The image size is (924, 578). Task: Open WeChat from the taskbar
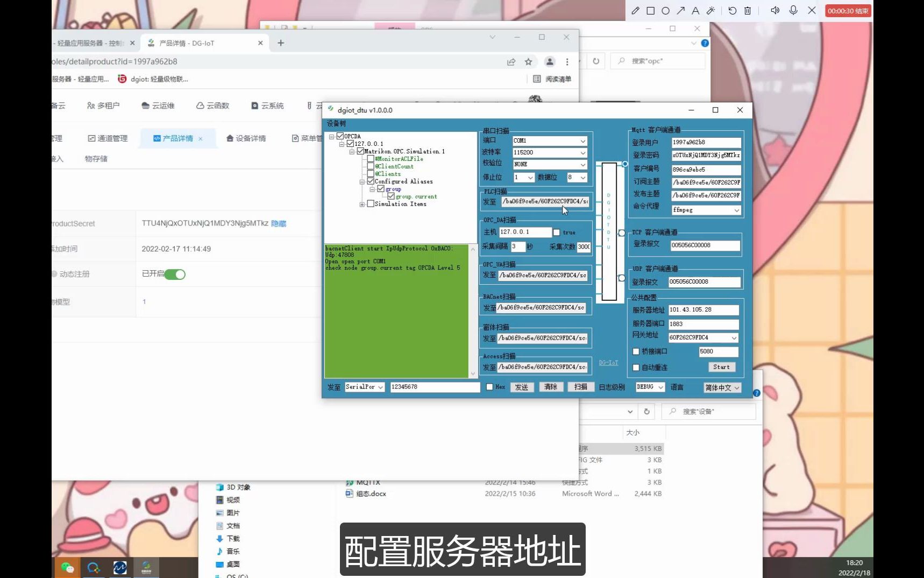tap(67, 567)
